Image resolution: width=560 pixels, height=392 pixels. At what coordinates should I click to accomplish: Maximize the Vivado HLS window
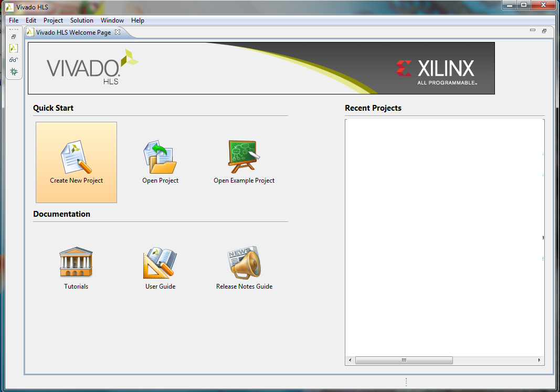click(524, 5)
